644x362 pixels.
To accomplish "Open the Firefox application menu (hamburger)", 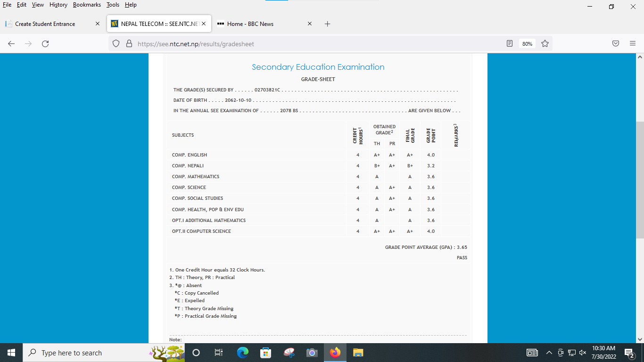I will tap(633, 44).
